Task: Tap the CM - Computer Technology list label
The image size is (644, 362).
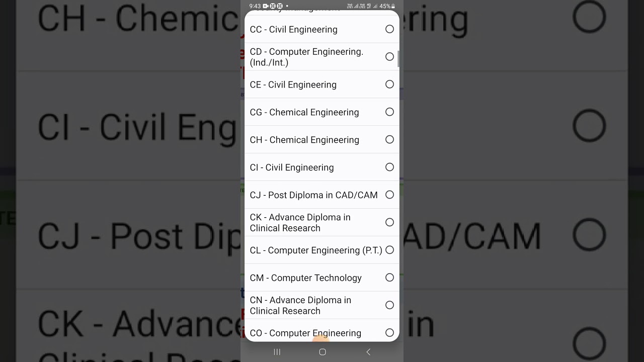Action: coord(306,278)
